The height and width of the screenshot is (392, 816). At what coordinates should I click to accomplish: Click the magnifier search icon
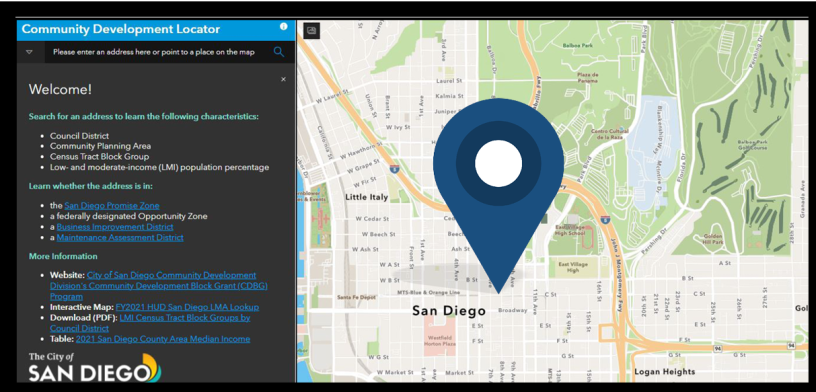point(279,52)
